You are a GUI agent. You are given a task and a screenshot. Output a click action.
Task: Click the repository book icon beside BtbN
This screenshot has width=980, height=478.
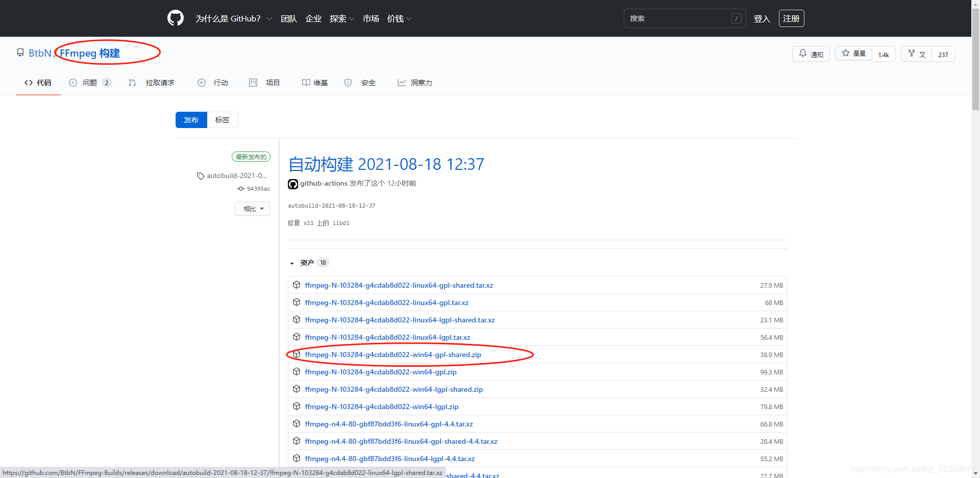click(20, 53)
